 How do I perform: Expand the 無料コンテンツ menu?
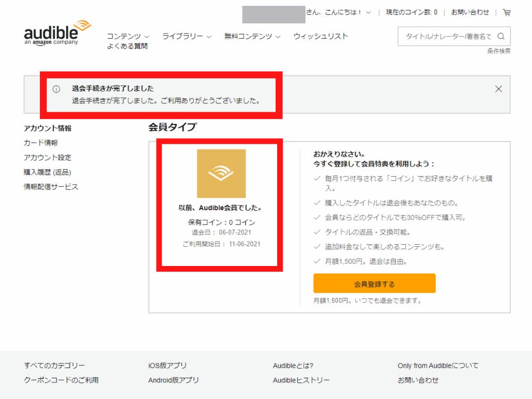tap(252, 36)
